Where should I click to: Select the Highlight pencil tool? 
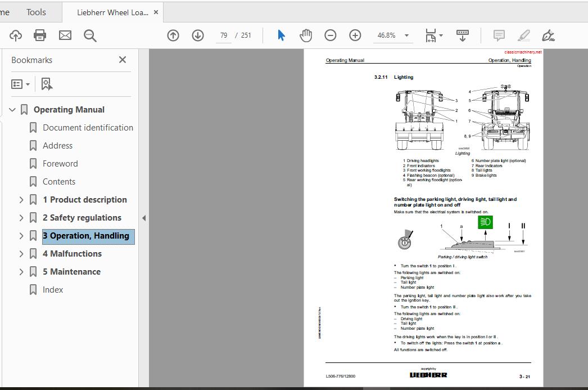pyautogui.click(x=523, y=35)
